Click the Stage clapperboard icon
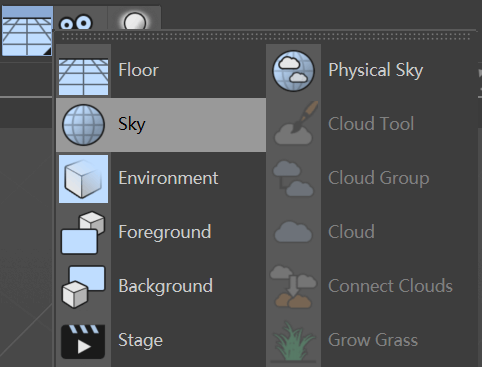Screen dimensions: 482x367 [83, 341]
